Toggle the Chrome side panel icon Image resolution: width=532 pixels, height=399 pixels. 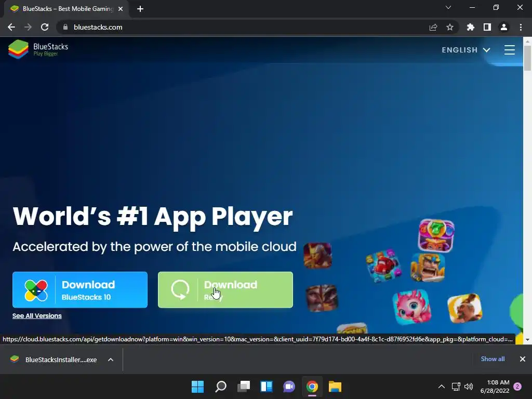pos(487,27)
